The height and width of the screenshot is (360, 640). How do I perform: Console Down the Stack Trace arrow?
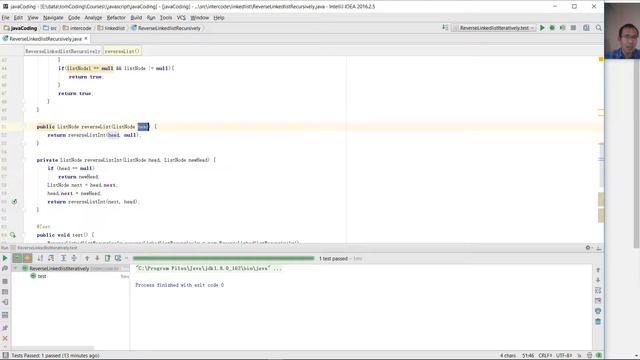[598, 280]
